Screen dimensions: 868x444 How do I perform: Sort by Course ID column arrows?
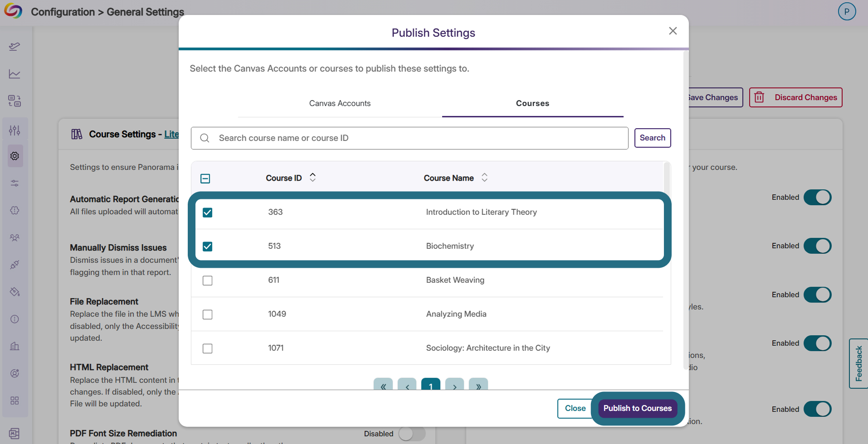[312, 178]
